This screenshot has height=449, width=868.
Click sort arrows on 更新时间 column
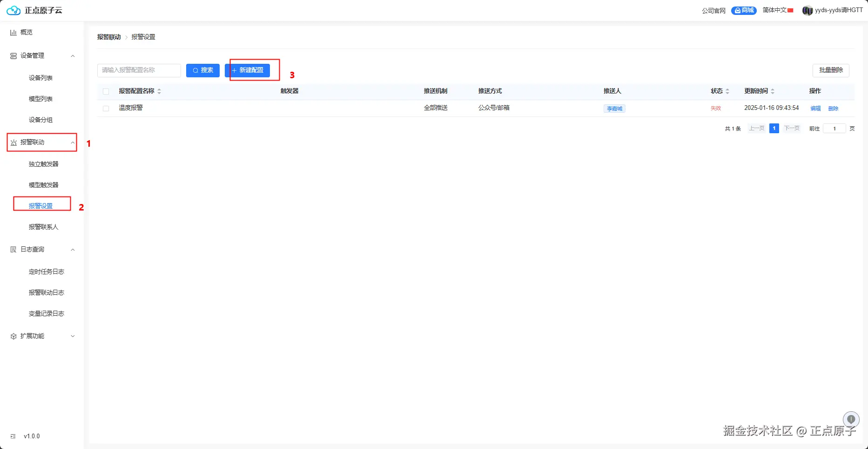(x=773, y=91)
